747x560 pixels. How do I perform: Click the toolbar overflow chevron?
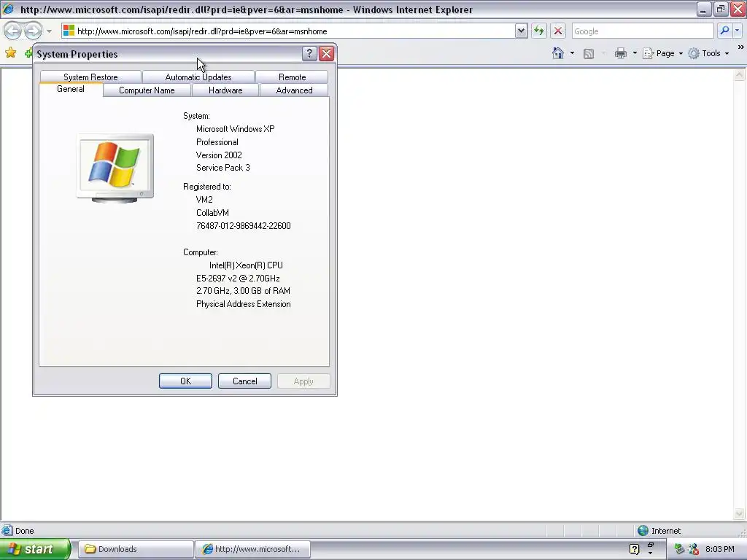[740, 47]
